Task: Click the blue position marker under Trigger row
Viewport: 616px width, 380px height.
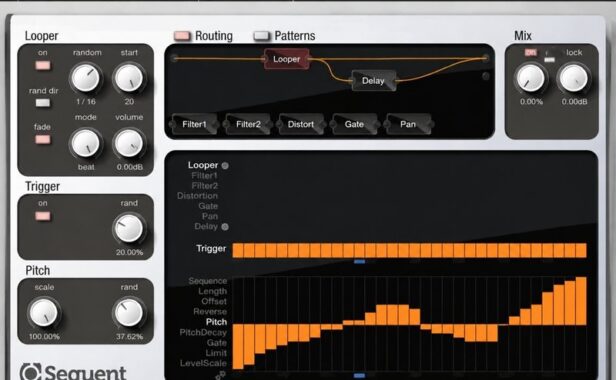Action: coord(359,261)
